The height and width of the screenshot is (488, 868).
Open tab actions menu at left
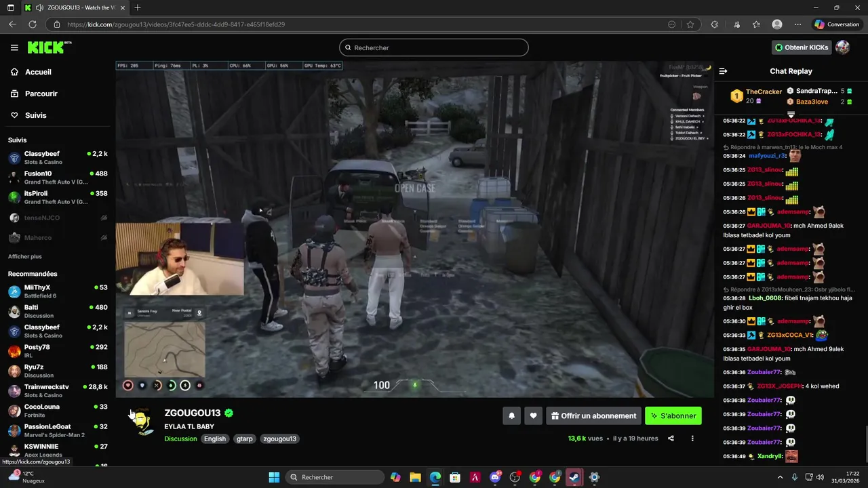click(x=10, y=7)
